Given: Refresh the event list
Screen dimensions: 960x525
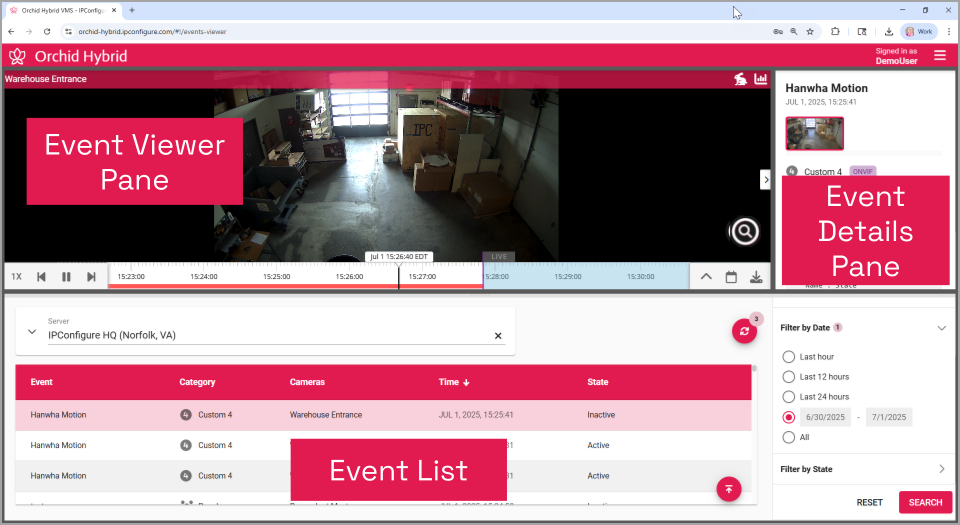Looking at the screenshot, I should 744,331.
